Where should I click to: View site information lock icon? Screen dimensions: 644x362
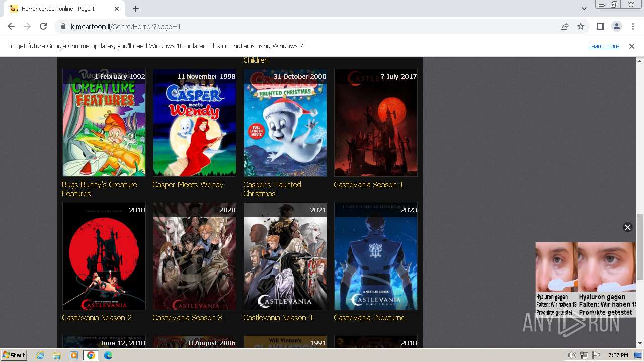tap(63, 27)
